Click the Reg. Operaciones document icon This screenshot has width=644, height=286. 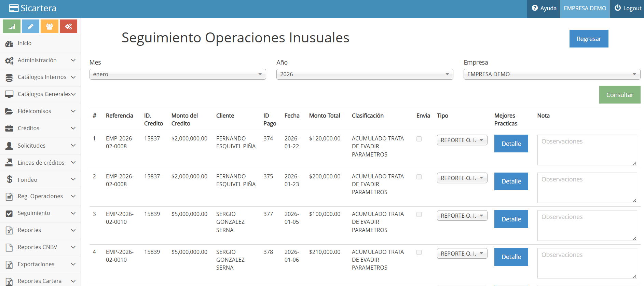[9, 196]
